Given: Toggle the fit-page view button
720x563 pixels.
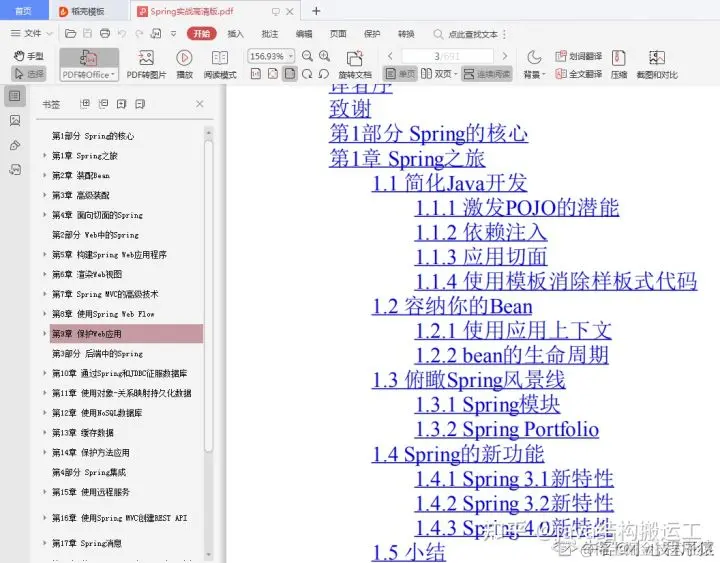Looking at the screenshot, I should (290, 74).
